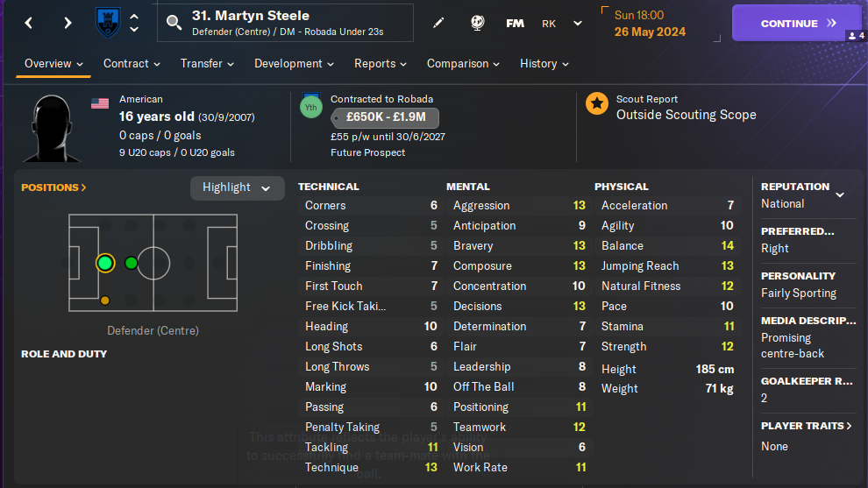The image size is (868, 488).
Task: Click the scout report star icon
Action: click(x=597, y=105)
